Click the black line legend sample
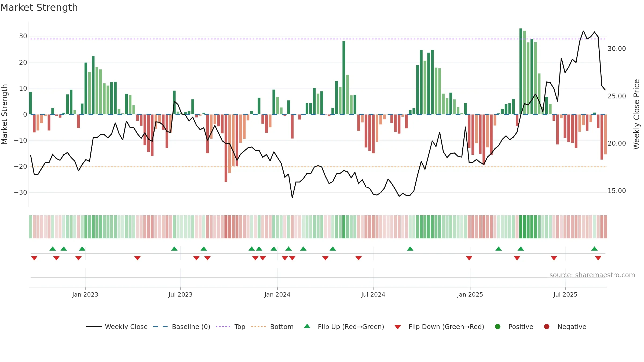The height and width of the screenshot is (362, 644). coord(94,327)
